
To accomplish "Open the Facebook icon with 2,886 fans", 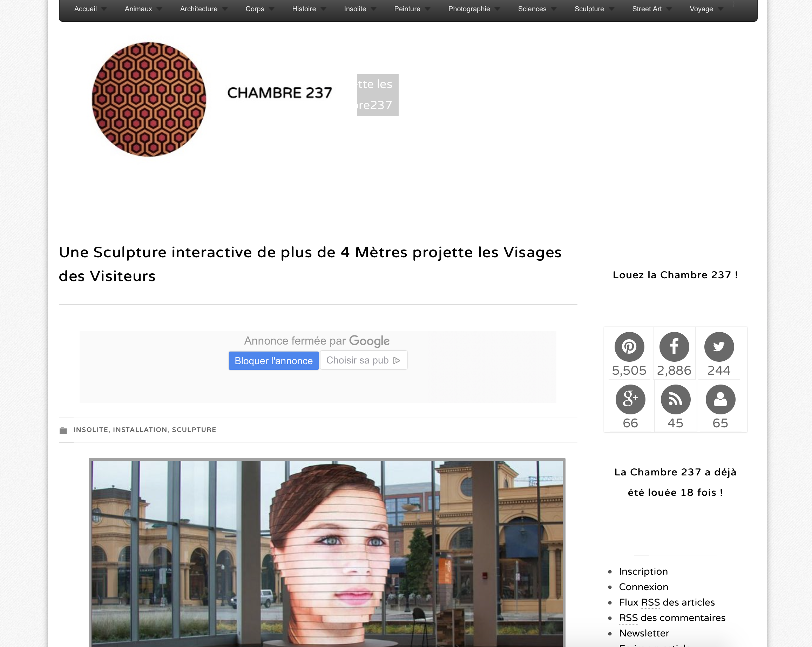I will [x=674, y=347].
